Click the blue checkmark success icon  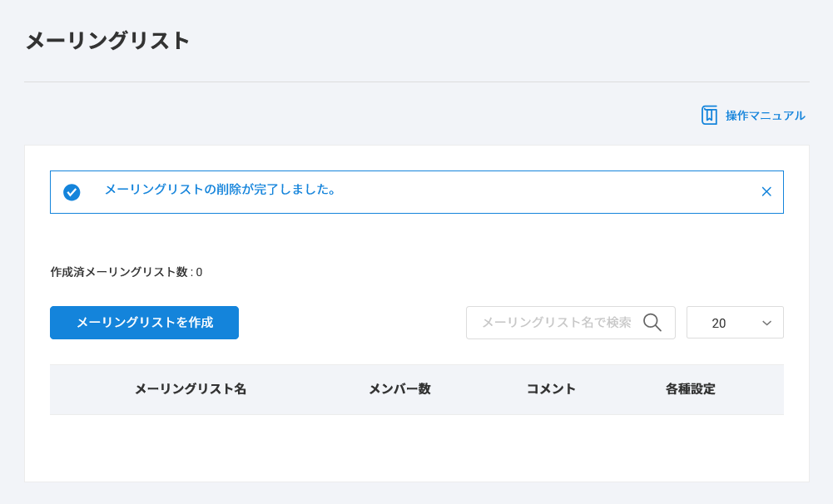coord(72,192)
